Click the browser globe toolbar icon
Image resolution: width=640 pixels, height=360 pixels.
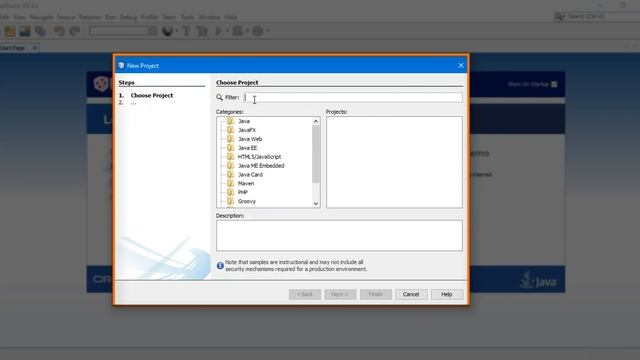pos(167,31)
